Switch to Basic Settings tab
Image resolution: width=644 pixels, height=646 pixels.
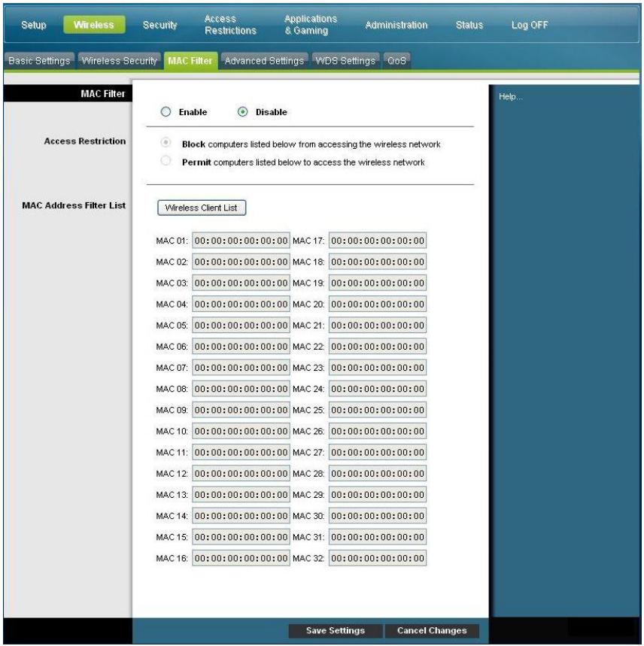(38, 60)
